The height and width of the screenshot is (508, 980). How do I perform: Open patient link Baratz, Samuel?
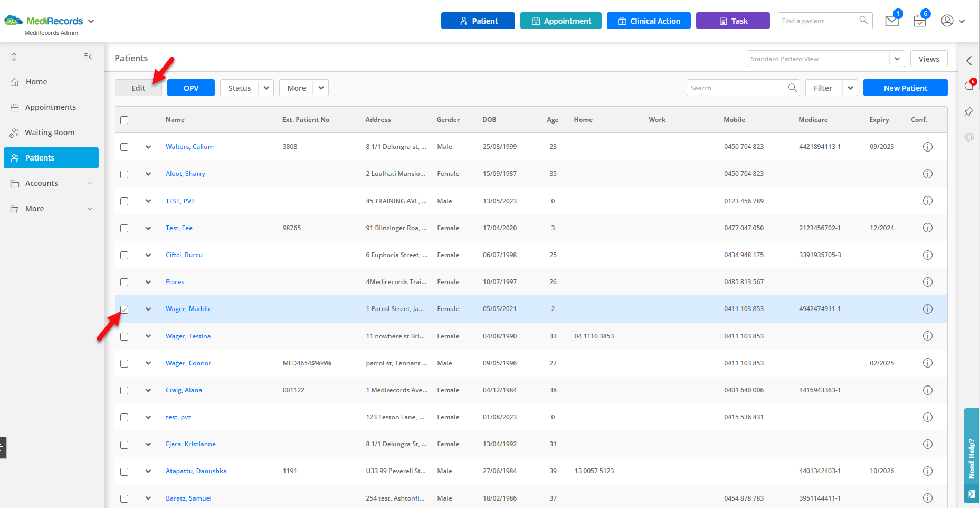point(188,498)
